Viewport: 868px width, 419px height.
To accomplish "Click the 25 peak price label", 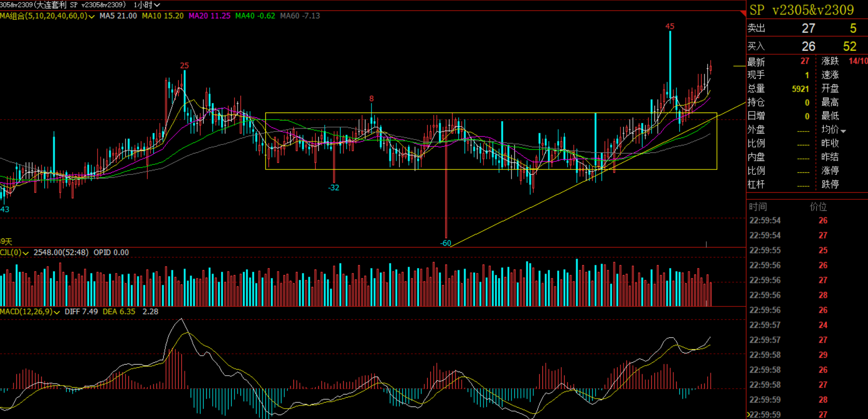I will (x=184, y=66).
